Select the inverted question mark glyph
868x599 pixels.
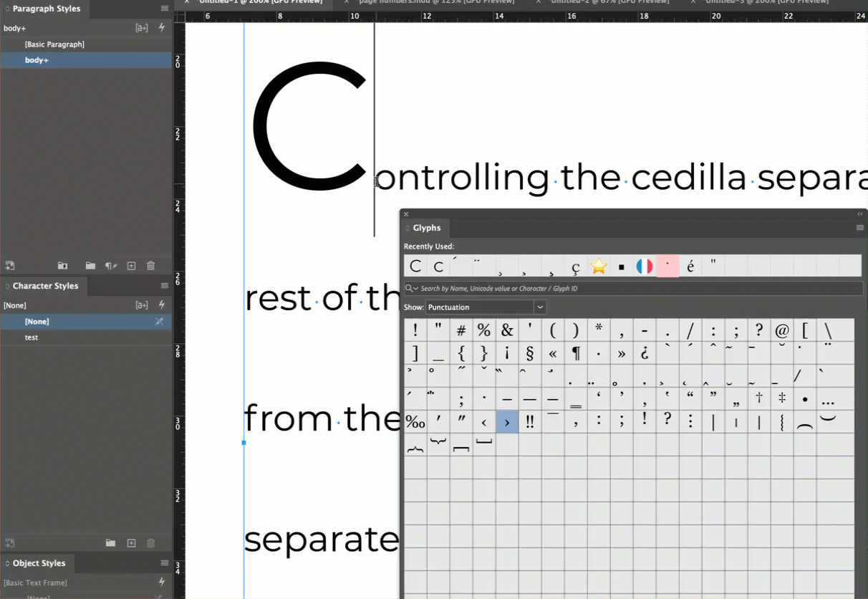pyautogui.click(x=645, y=353)
